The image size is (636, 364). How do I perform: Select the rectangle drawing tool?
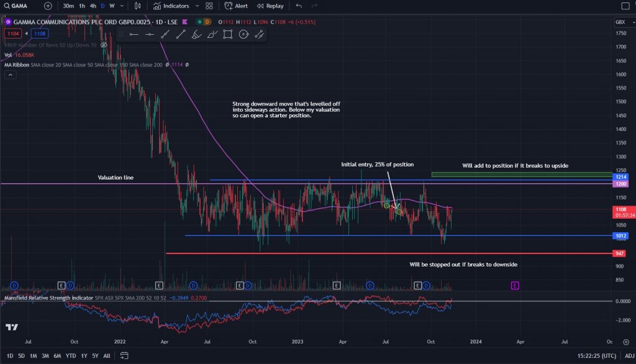228,34
